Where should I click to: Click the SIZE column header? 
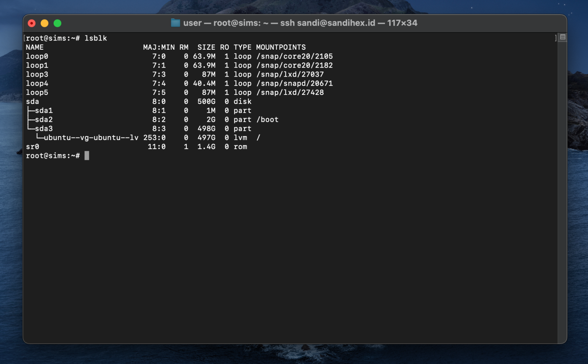click(206, 47)
